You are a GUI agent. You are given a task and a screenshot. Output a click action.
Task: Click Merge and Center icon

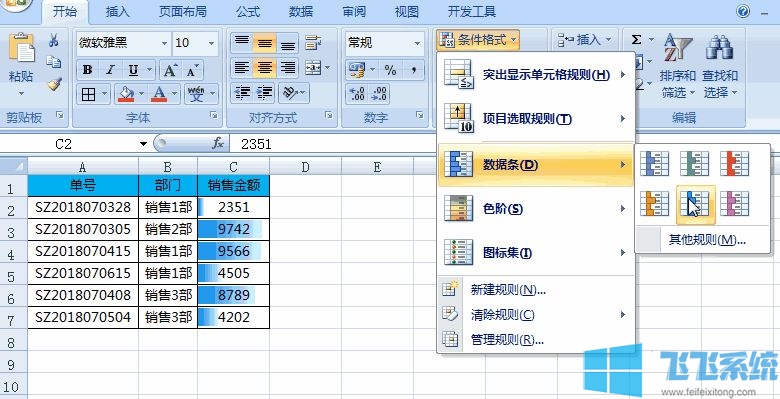313,68
